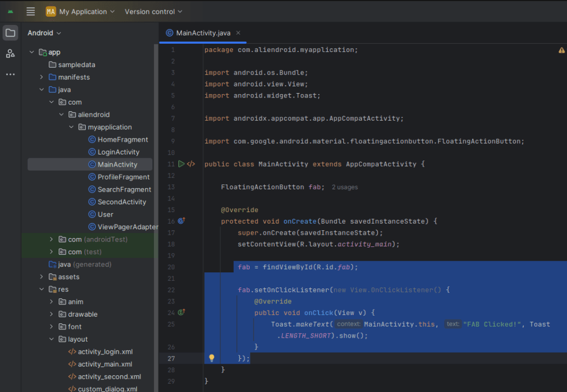The height and width of the screenshot is (392, 567).
Task: Select SecondActivity class in project tree
Action: (117, 202)
